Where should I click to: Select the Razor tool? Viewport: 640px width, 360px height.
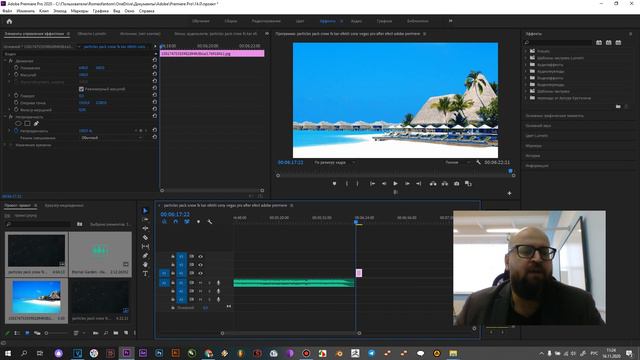point(145,238)
